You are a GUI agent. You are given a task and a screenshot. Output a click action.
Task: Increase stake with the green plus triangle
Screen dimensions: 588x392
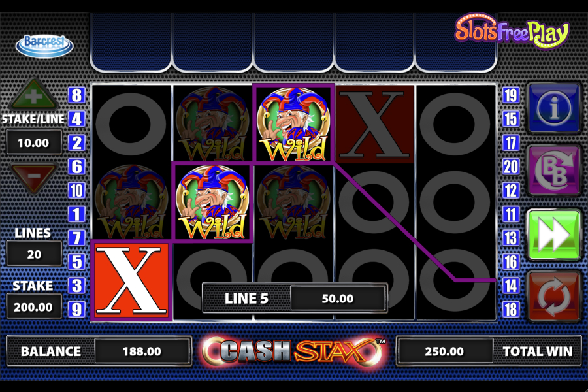(33, 95)
